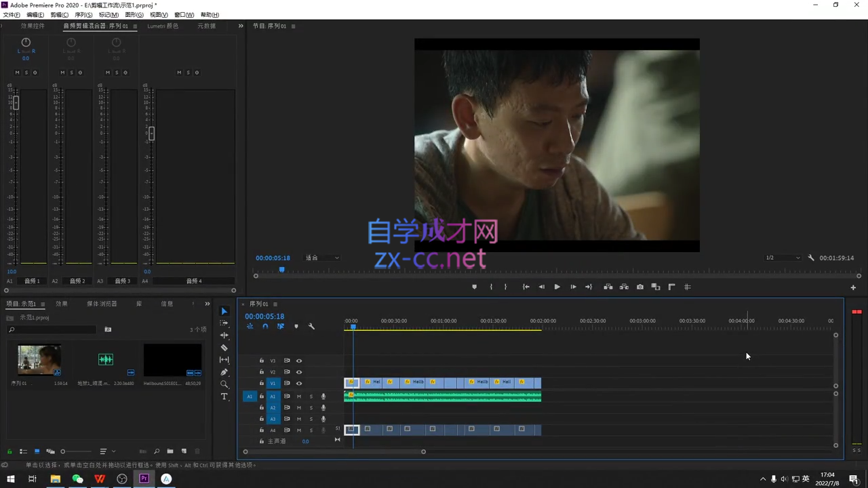Click the Extract button in program monitor

click(624, 287)
